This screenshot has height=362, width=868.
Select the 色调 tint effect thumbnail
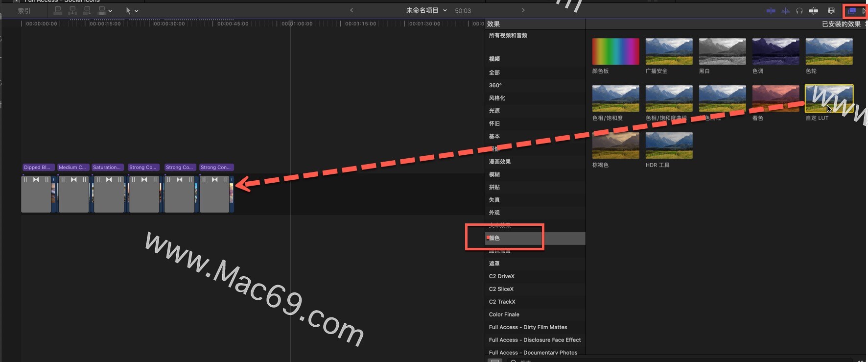tap(775, 51)
